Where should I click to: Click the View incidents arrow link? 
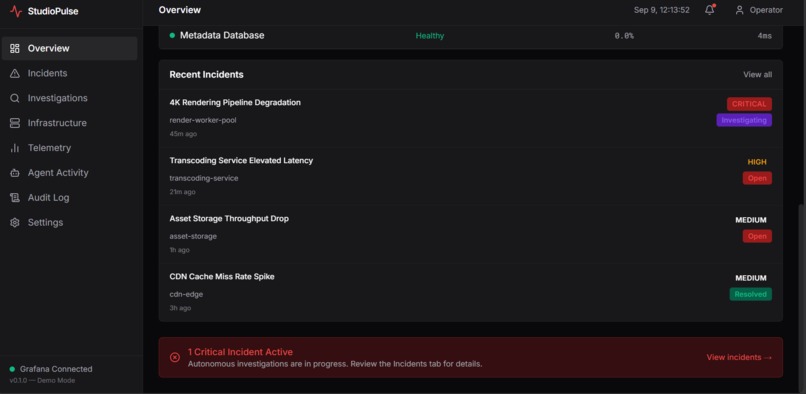[739, 357]
